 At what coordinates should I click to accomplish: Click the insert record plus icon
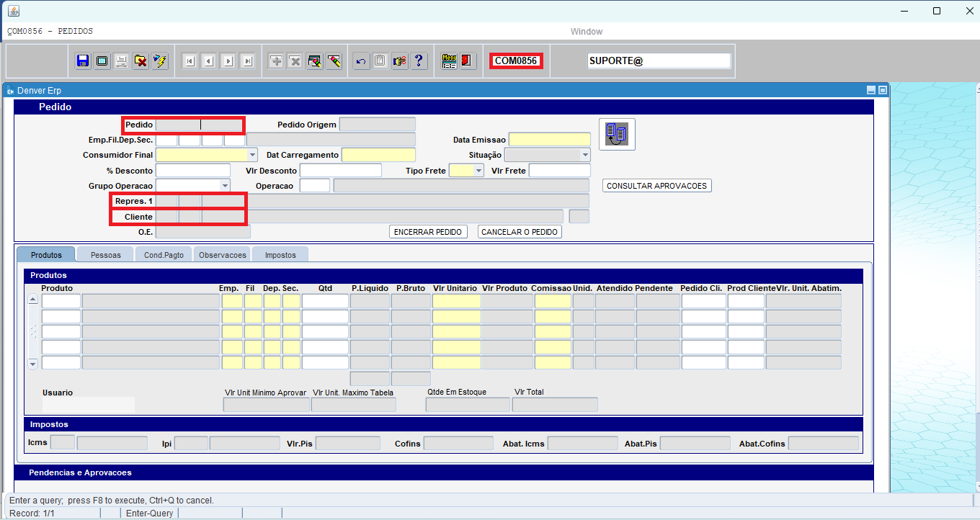[x=276, y=61]
